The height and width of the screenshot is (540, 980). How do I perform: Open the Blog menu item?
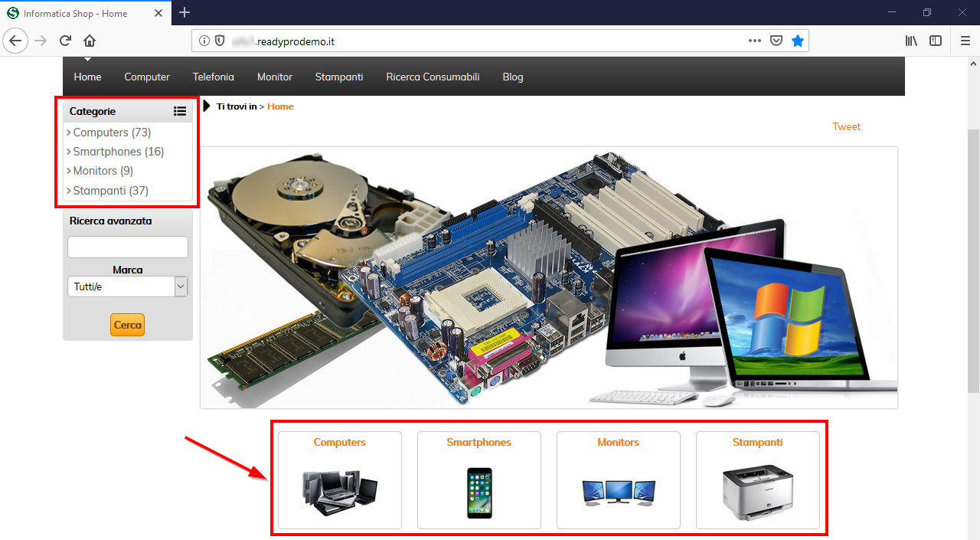pos(513,77)
